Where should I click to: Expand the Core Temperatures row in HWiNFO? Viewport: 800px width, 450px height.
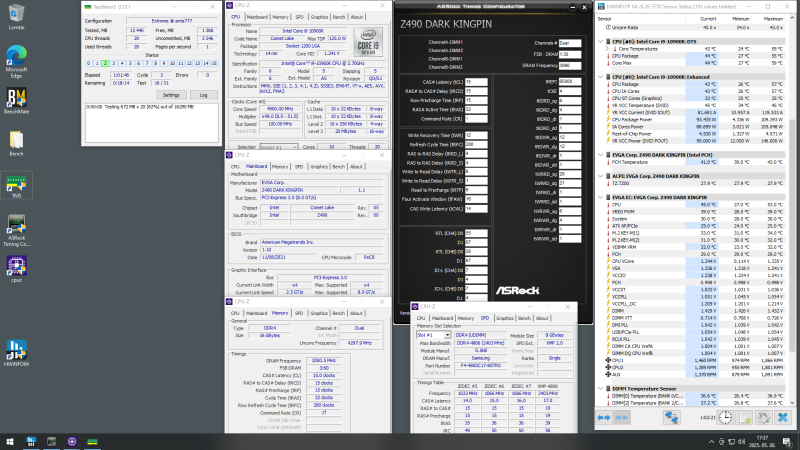pos(608,49)
